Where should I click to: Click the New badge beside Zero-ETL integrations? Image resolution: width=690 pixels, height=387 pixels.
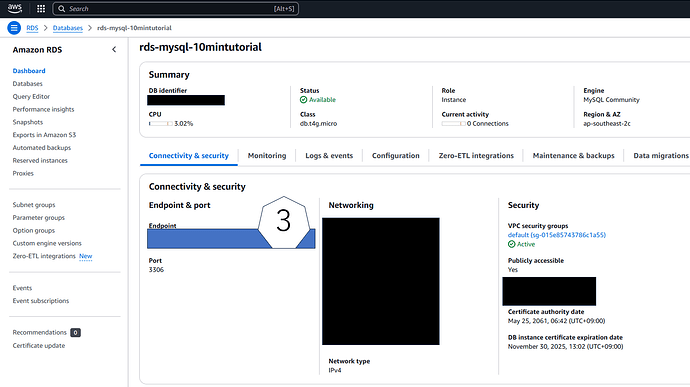click(85, 256)
